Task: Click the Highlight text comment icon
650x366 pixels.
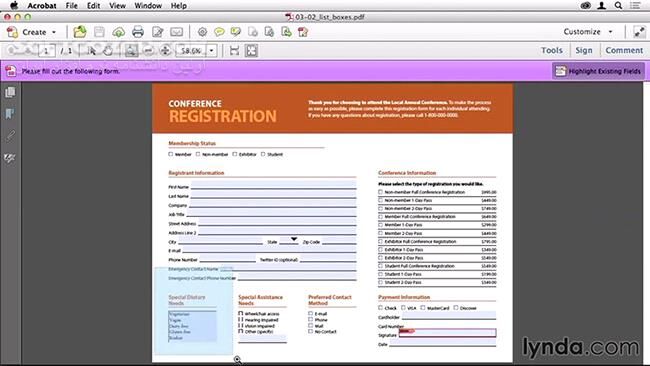Action: click(236, 32)
